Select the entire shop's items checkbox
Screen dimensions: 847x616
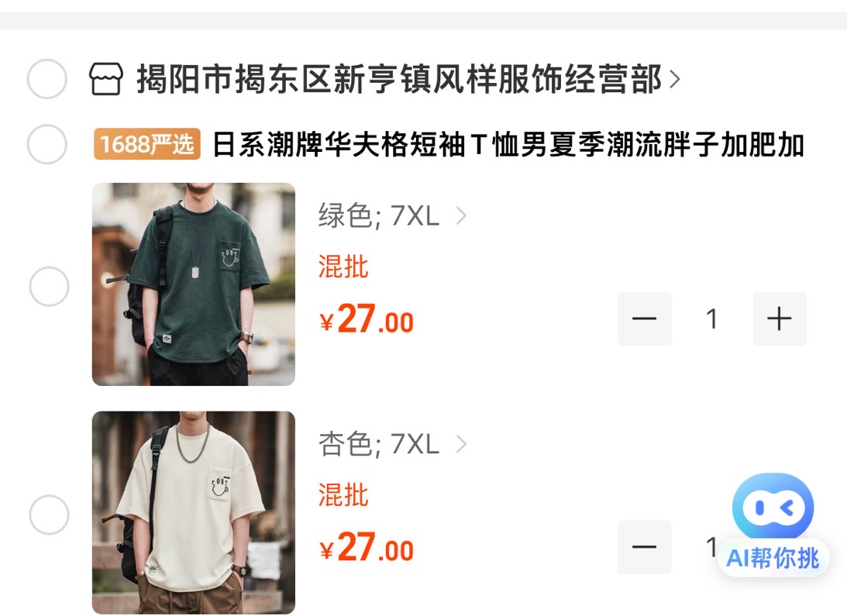47,79
